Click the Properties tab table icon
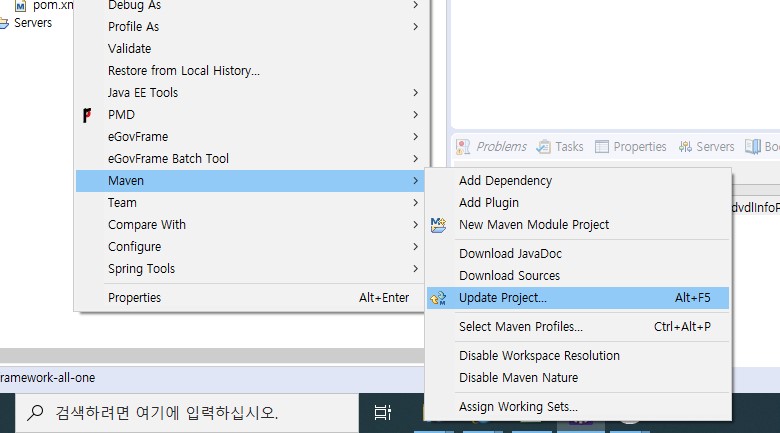 point(602,147)
